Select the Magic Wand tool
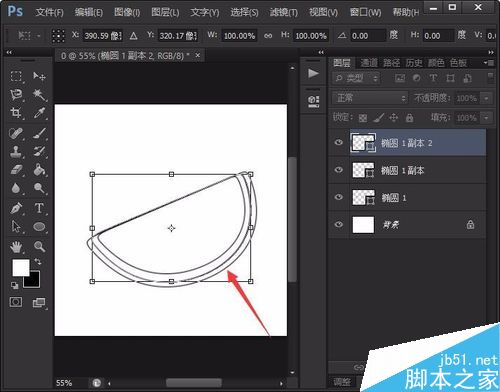Screen dimensions: 500x392 39,95
